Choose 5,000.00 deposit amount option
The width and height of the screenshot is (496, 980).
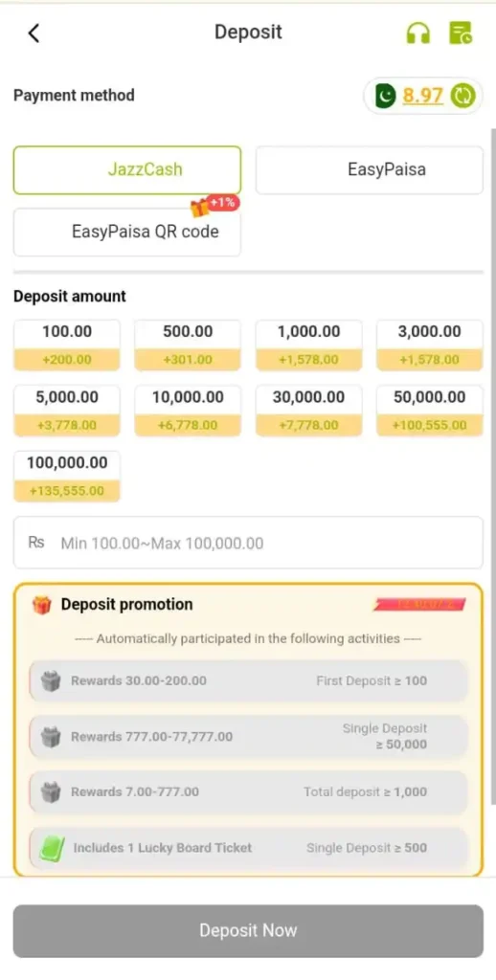pos(67,411)
